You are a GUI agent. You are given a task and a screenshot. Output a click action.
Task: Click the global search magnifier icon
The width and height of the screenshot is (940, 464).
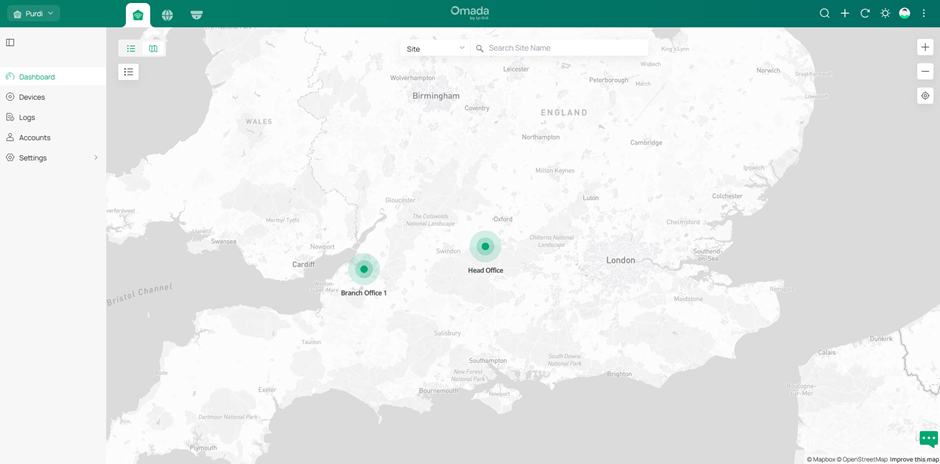pyautogui.click(x=824, y=14)
